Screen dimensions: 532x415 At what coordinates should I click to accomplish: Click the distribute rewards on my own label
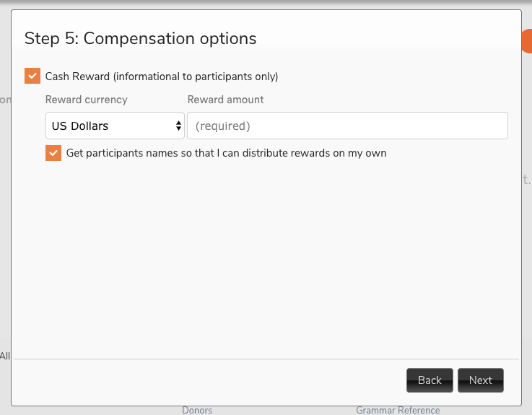click(x=315, y=153)
